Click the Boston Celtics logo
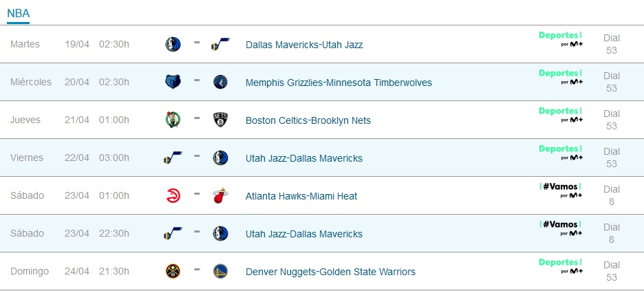644x291 pixels. tap(173, 120)
